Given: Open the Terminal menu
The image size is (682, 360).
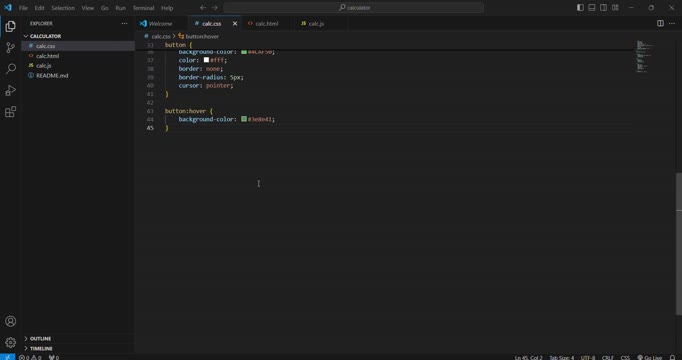Looking at the screenshot, I should pyautogui.click(x=144, y=8).
